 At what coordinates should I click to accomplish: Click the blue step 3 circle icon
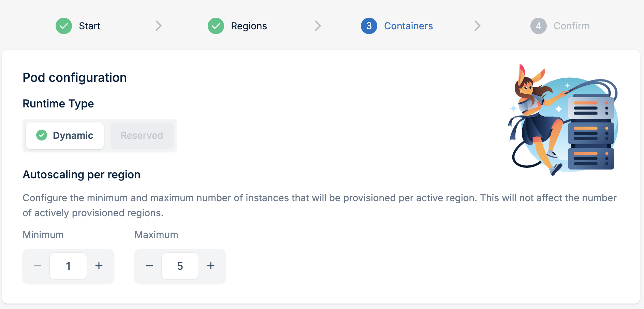(369, 26)
